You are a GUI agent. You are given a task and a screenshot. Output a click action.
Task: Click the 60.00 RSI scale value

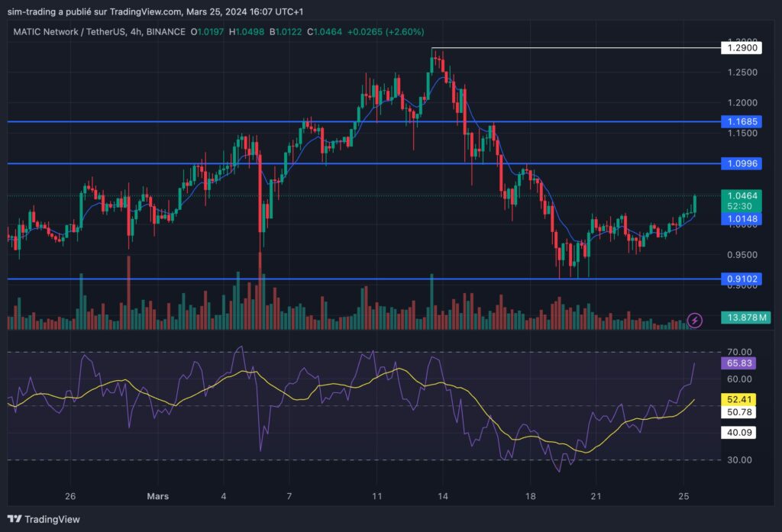[x=739, y=379]
